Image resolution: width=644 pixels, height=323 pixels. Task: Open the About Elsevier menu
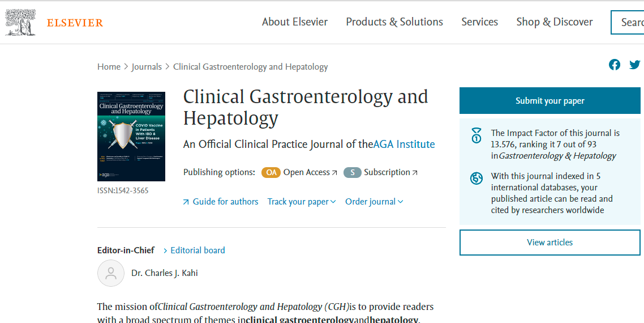pyautogui.click(x=295, y=22)
